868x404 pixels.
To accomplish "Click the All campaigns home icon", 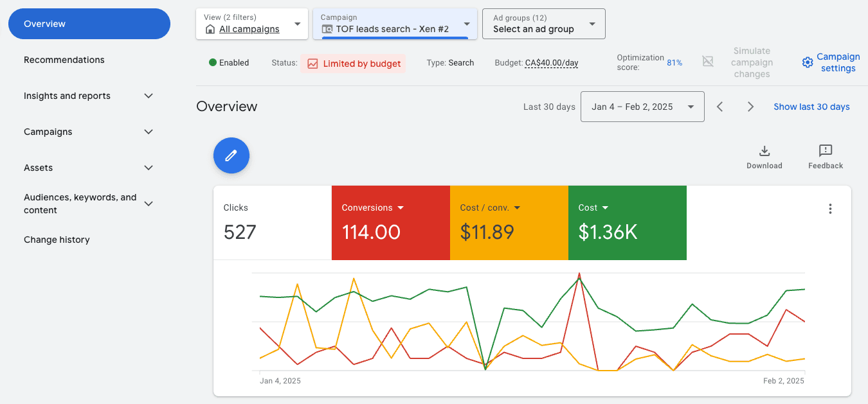I will click(x=210, y=29).
